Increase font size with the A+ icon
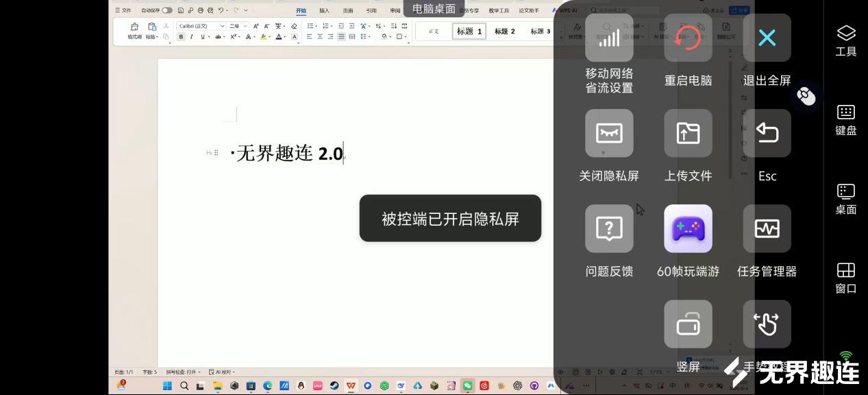Image resolution: width=868 pixels, height=395 pixels. coord(256,26)
